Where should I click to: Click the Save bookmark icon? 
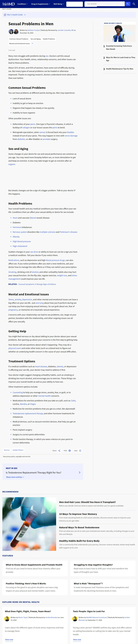click(80, 451)
